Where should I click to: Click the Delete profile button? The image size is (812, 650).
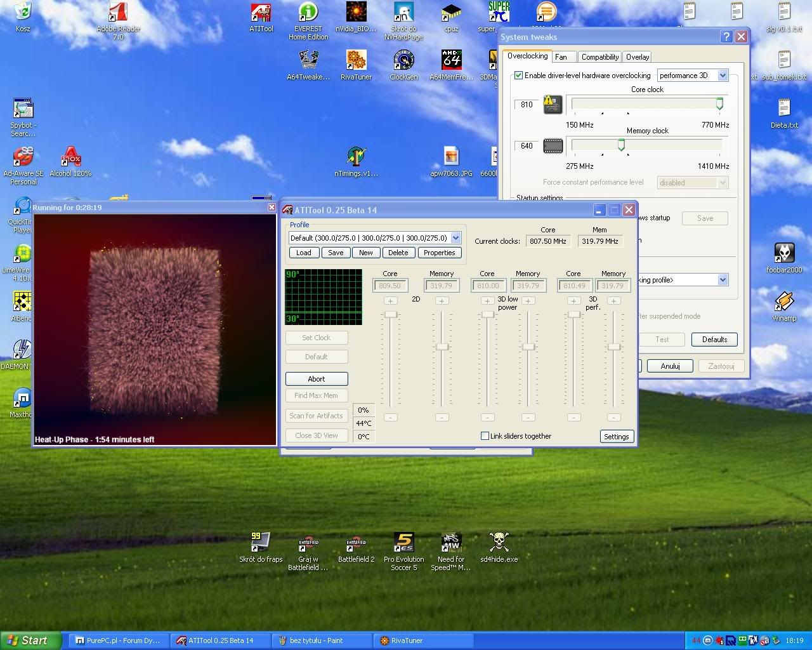coord(398,253)
